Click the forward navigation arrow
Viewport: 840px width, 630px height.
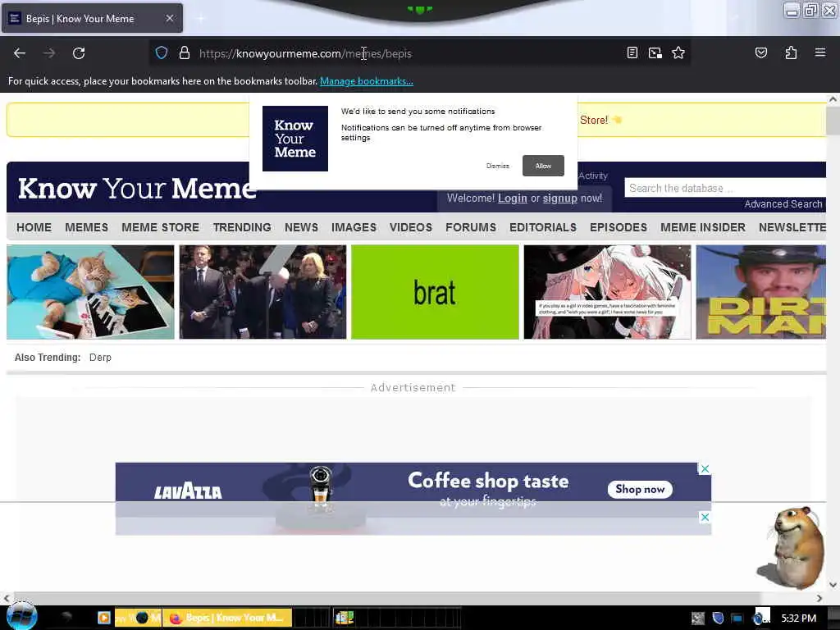(x=48, y=53)
